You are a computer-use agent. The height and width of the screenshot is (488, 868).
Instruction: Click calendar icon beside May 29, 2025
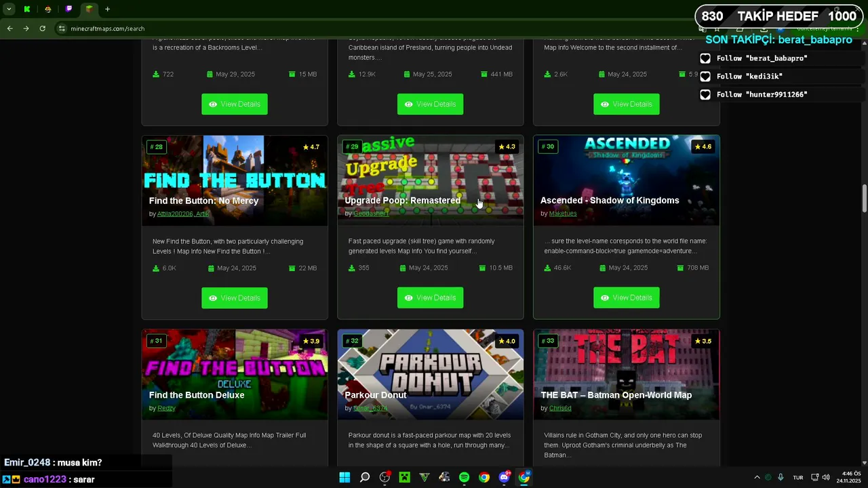coord(210,75)
